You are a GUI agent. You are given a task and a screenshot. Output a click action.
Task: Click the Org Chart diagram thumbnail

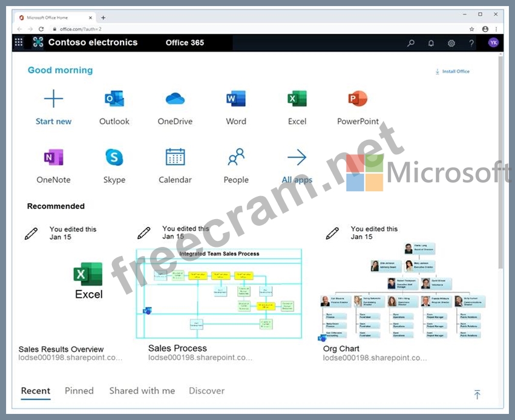click(402, 291)
